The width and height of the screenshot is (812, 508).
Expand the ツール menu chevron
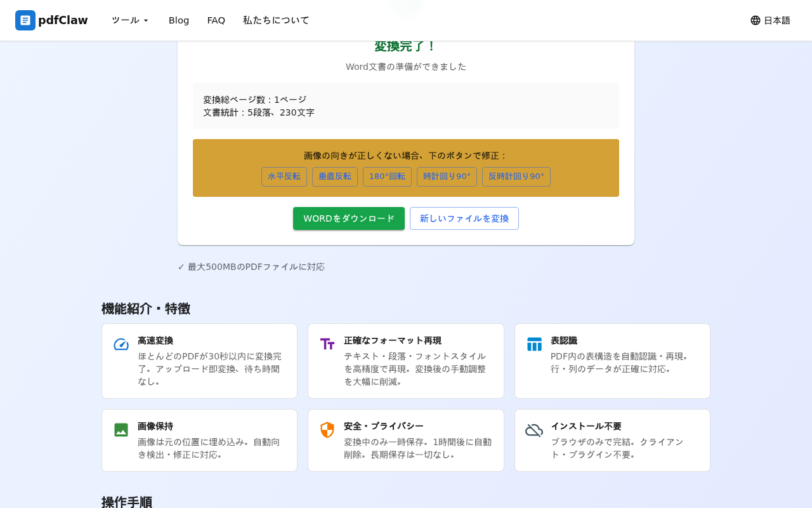click(x=146, y=20)
